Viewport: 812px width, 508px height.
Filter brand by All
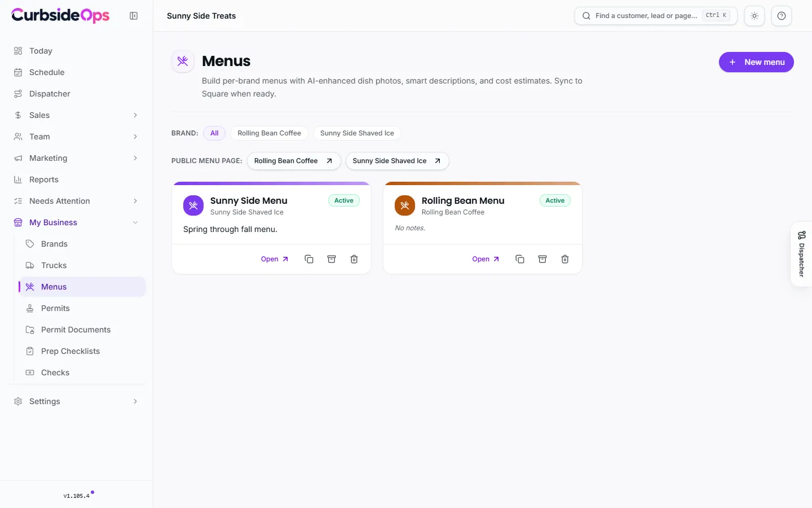tap(214, 133)
